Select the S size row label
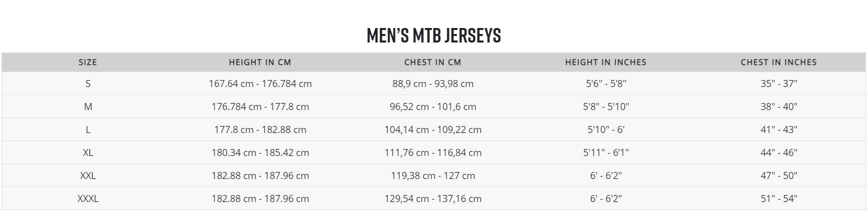This screenshot has height=211, width=868. 88,83
